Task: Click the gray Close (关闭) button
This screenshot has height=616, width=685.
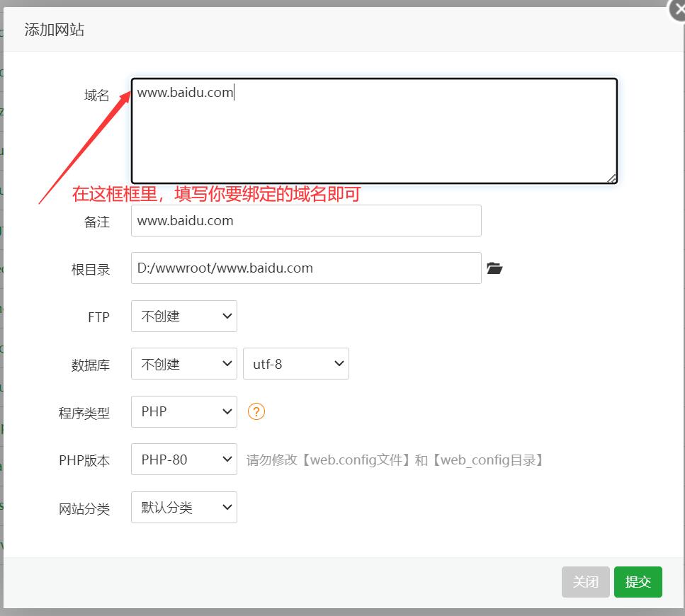Action: (x=585, y=582)
